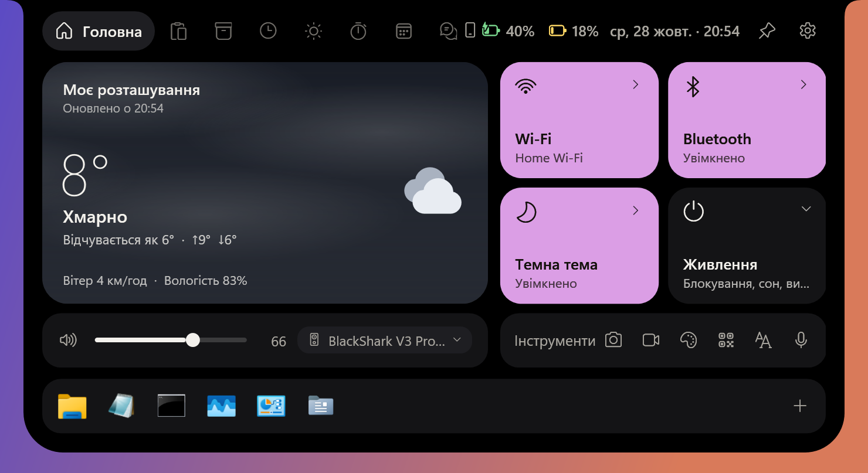
Task: Open the text recognition (AA) tool
Action: coord(764,340)
